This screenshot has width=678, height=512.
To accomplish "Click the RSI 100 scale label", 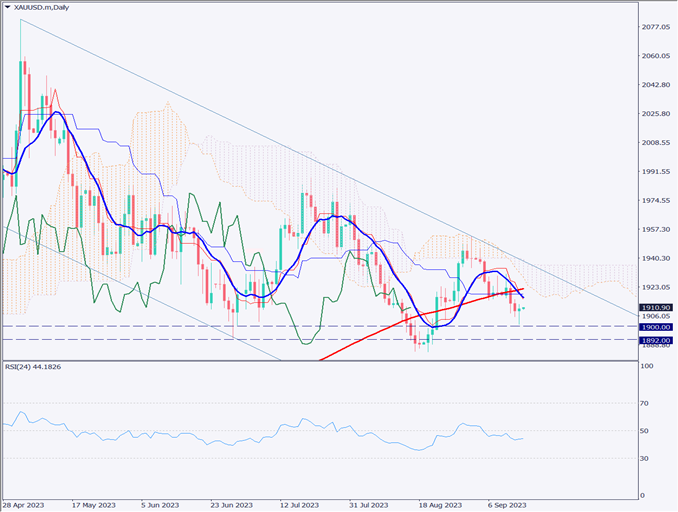I will 649,367.
